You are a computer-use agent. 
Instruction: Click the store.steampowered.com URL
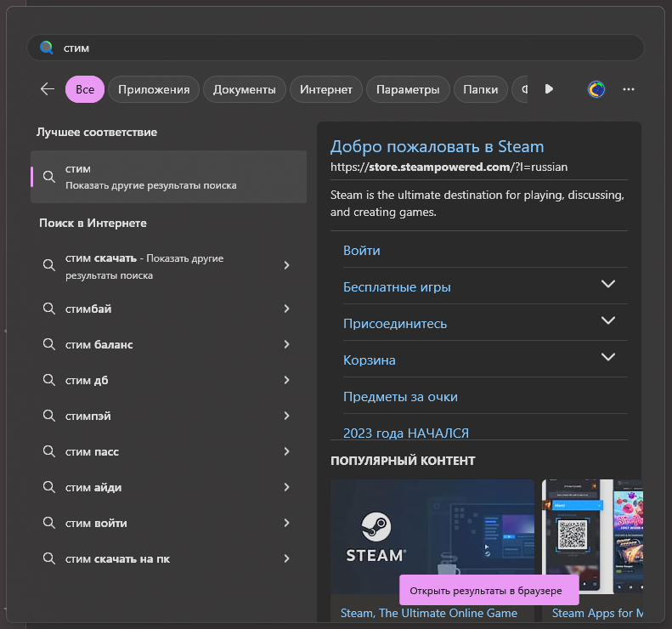(x=449, y=167)
